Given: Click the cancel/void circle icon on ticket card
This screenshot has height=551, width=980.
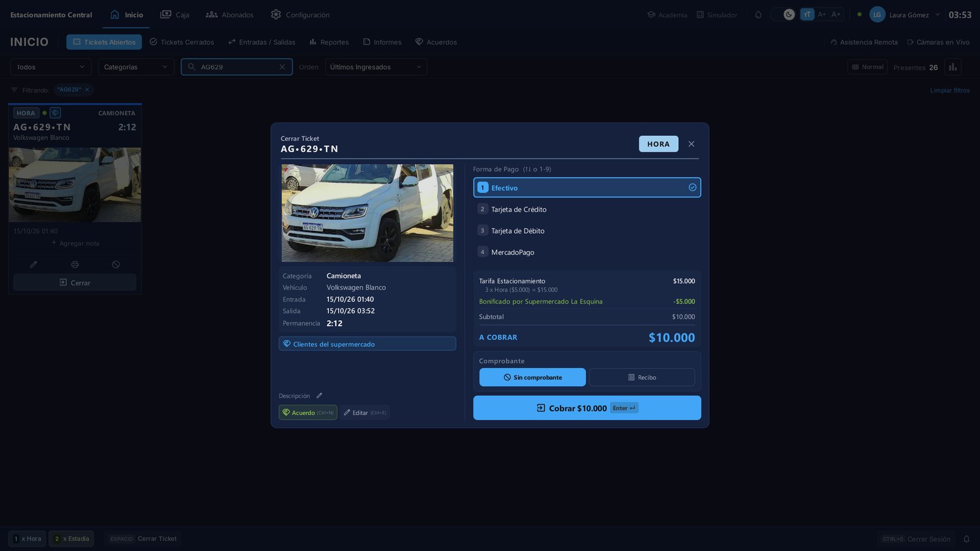Looking at the screenshot, I should coord(116,264).
